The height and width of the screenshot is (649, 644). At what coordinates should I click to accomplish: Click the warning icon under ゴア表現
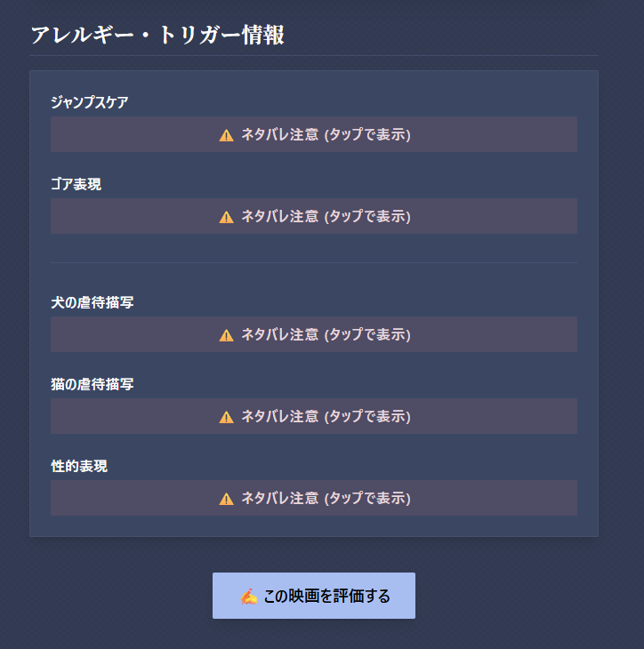226,217
